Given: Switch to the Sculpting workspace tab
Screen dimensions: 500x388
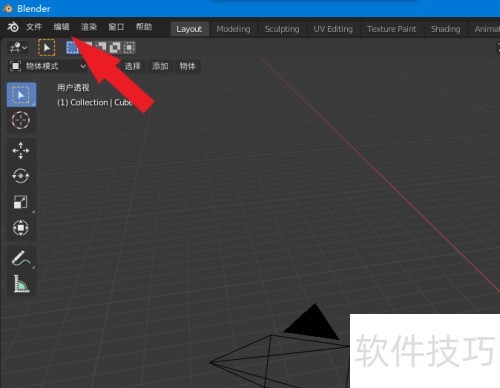Looking at the screenshot, I should pyautogui.click(x=282, y=29).
